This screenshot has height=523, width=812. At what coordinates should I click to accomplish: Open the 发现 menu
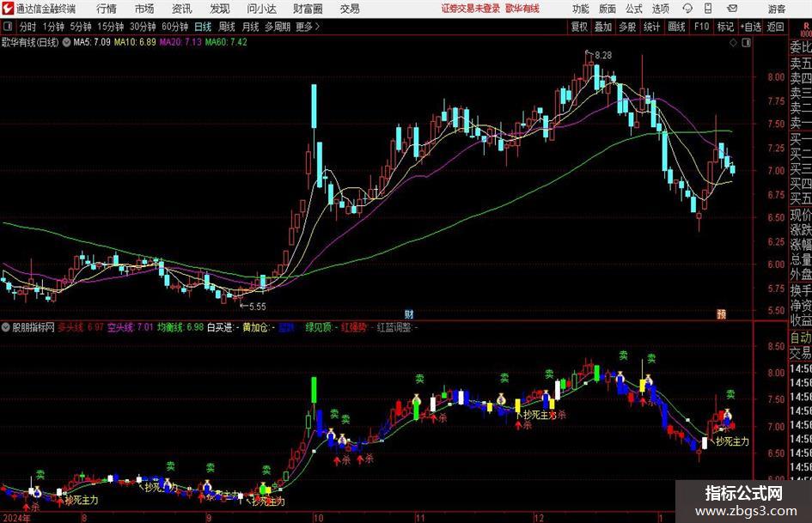pos(220,9)
